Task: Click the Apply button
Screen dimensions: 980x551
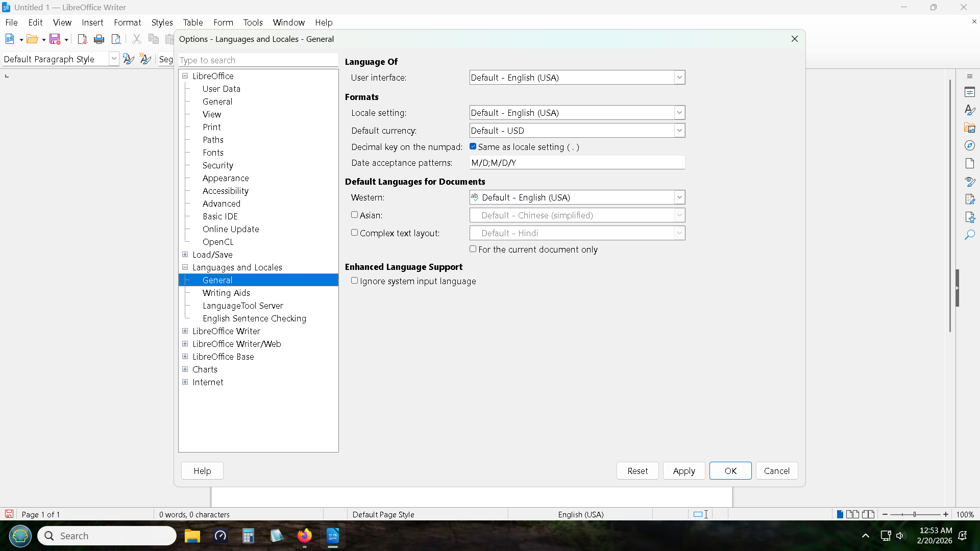Action: point(683,471)
